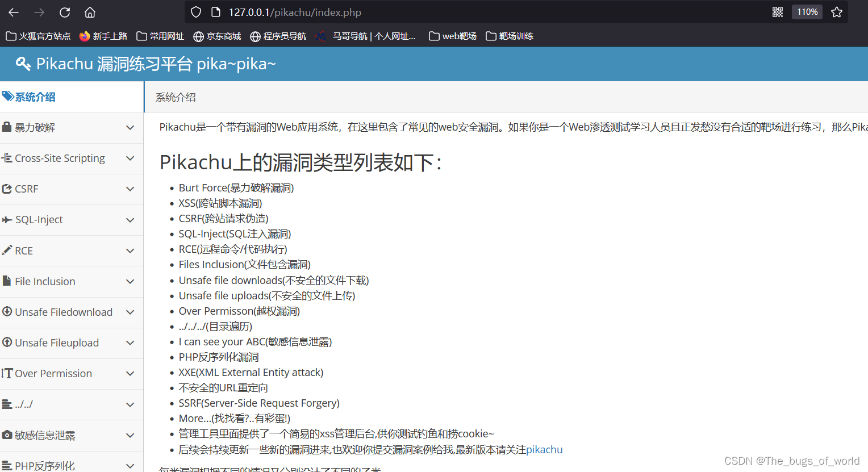
Task: Click the SSRF(Server-Side Request Forgery) item
Action: click(259, 403)
